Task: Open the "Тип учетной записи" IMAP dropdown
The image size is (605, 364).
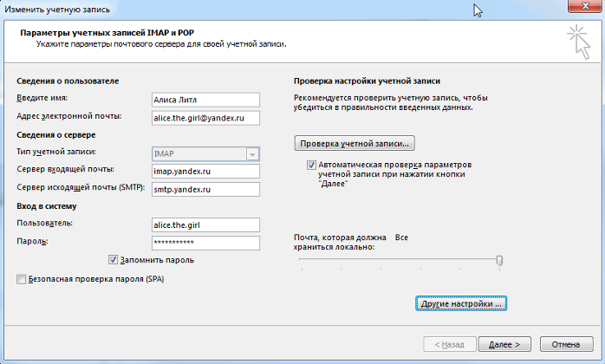Action: pyautogui.click(x=252, y=153)
